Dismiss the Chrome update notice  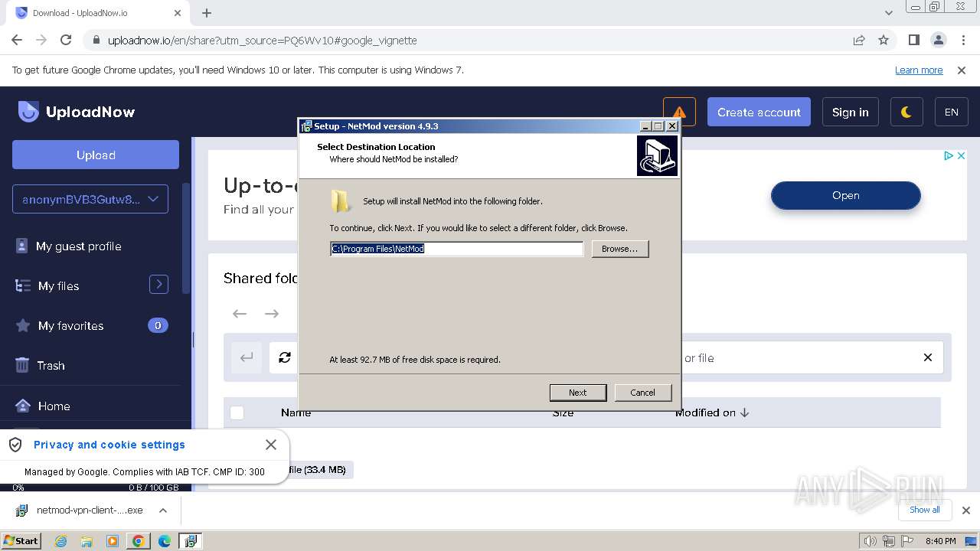[962, 70]
